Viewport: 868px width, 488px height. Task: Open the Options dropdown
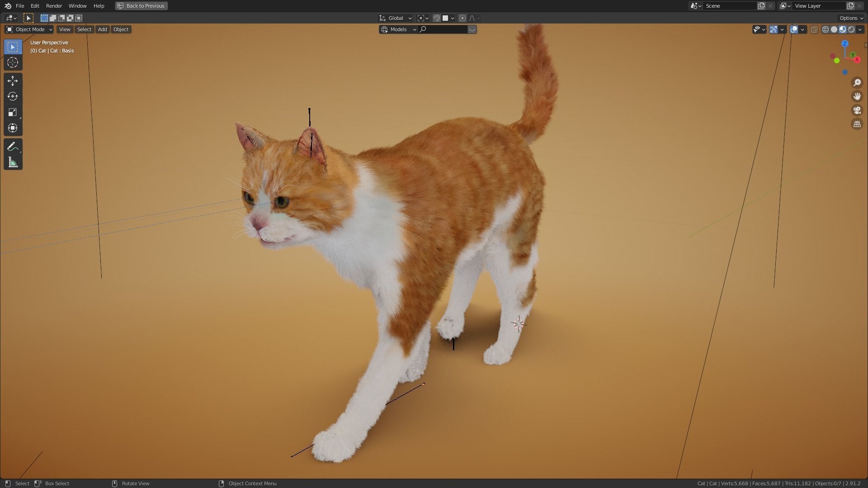pos(851,18)
